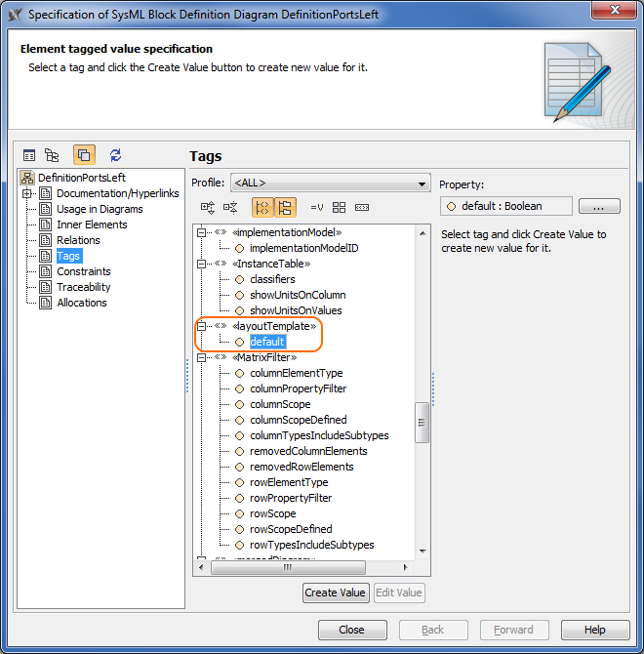644x654 pixels.
Task: Click the collapse all tags icon
Action: pyautogui.click(x=230, y=207)
